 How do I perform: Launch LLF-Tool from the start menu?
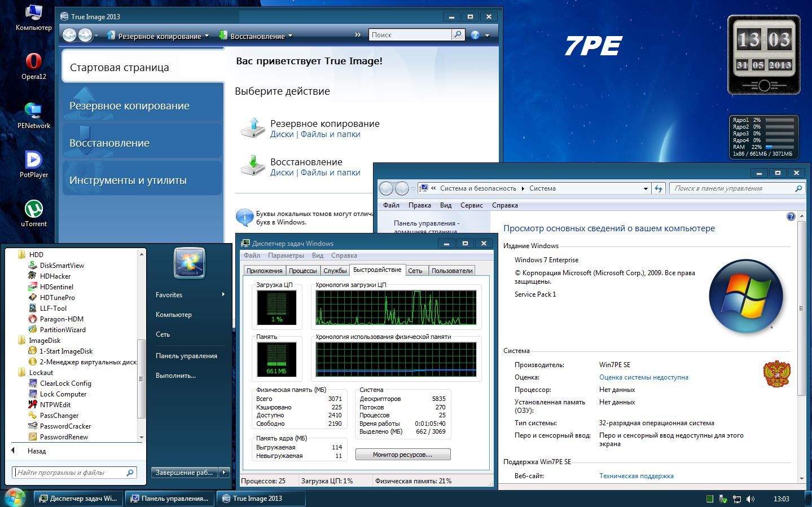(53, 308)
